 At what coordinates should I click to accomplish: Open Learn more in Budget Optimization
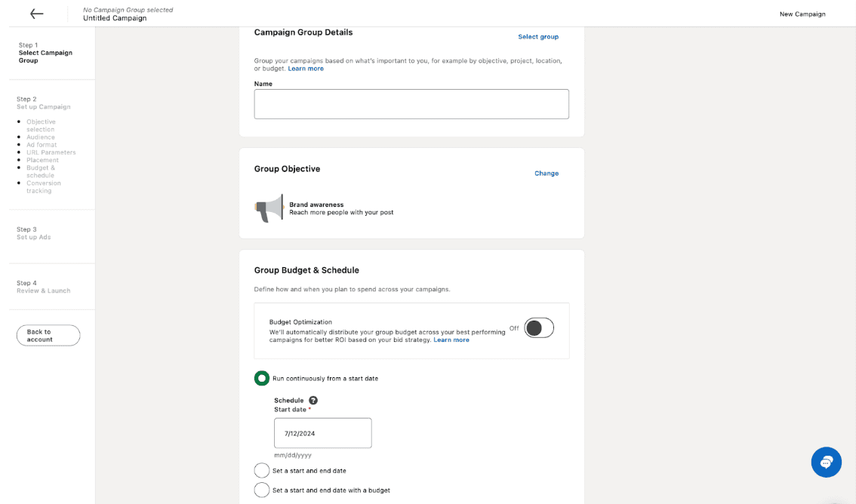coord(451,340)
